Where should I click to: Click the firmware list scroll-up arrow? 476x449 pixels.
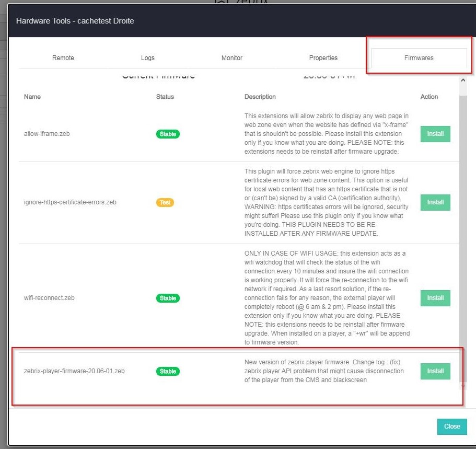463,80
